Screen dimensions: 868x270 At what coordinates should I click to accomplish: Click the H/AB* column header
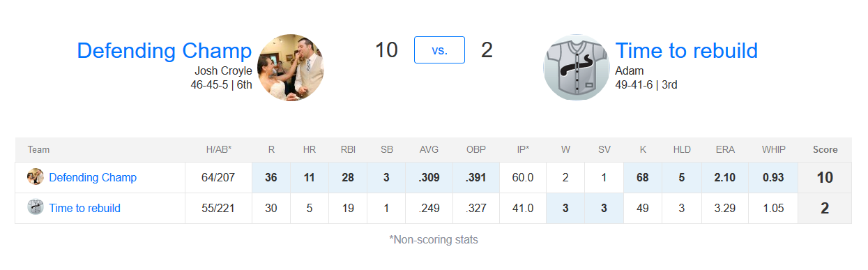(218, 150)
